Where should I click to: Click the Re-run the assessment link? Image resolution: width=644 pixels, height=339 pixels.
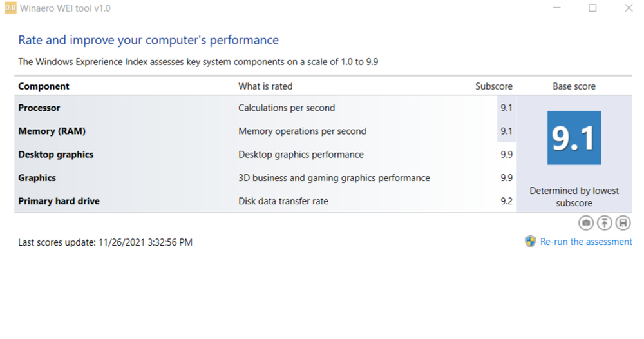pos(586,242)
